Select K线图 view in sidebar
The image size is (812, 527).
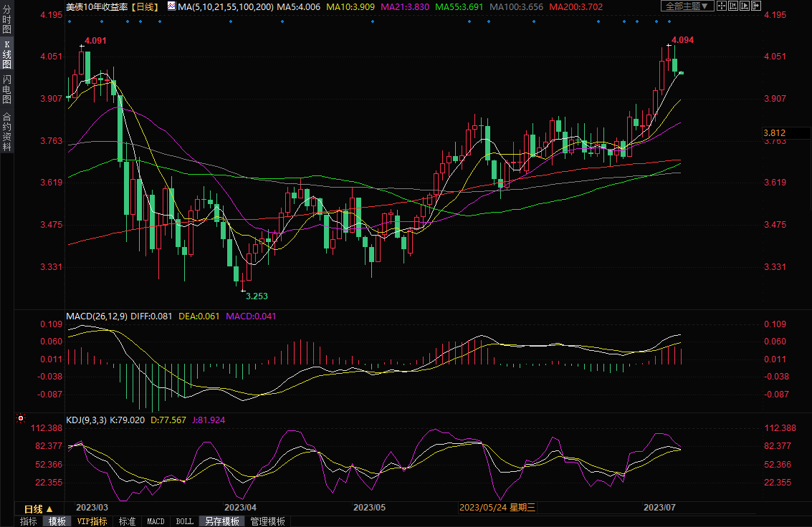click(6, 59)
